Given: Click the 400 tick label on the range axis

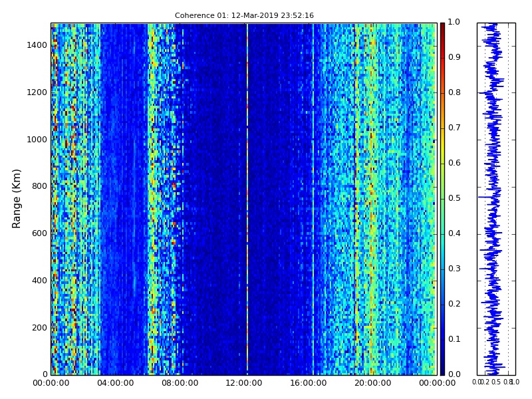Looking at the screenshot, I should click(x=39, y=281).
